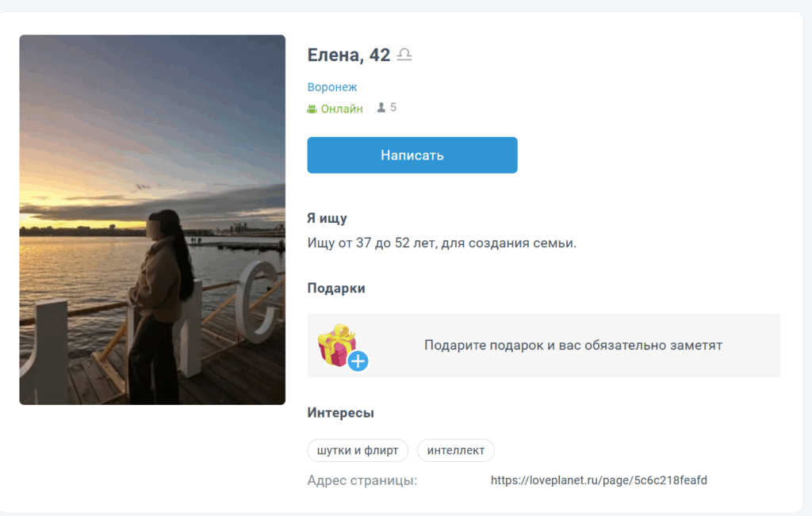Select the интеллект interest tag
The width and height of the screenshot is (812, 516).
[x=456, y=450]
